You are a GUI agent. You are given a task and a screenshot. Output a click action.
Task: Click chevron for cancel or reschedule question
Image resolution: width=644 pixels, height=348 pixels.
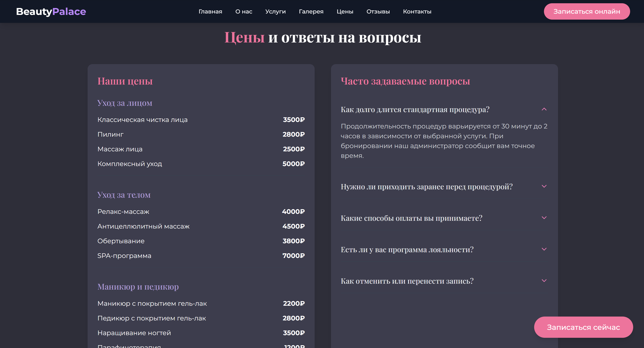[544, 281]
